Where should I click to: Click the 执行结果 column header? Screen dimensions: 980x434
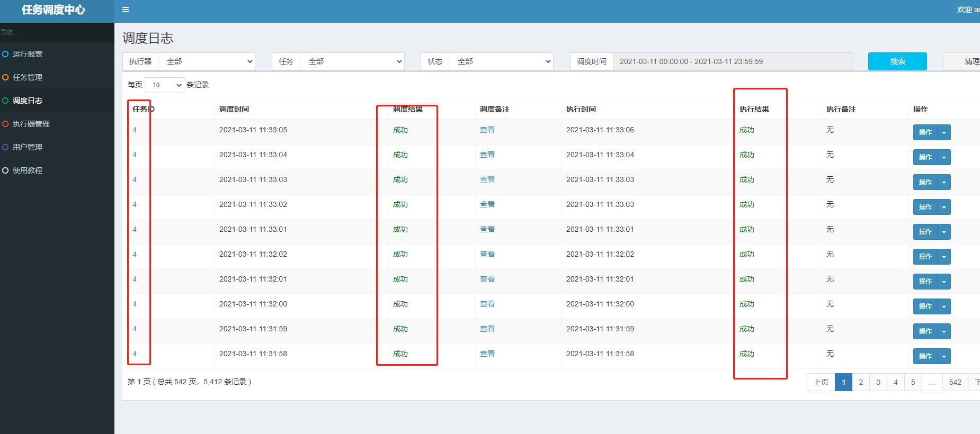tap(754, 109)
